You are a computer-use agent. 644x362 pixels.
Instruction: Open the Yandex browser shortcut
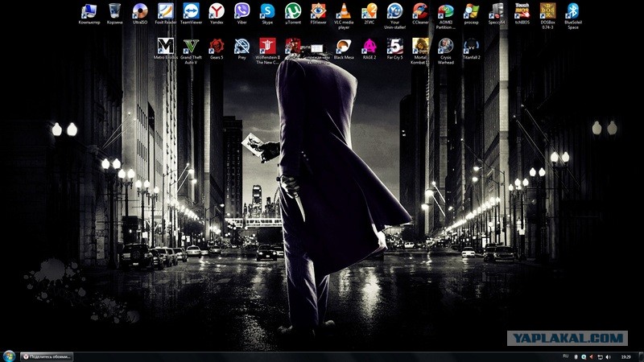click(217, 14)
